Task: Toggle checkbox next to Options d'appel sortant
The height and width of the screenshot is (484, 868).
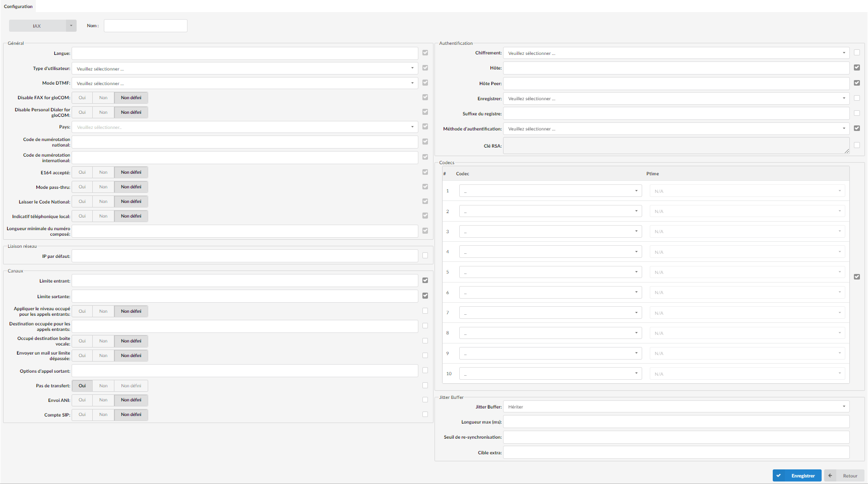Action: (x=425, y=370)
